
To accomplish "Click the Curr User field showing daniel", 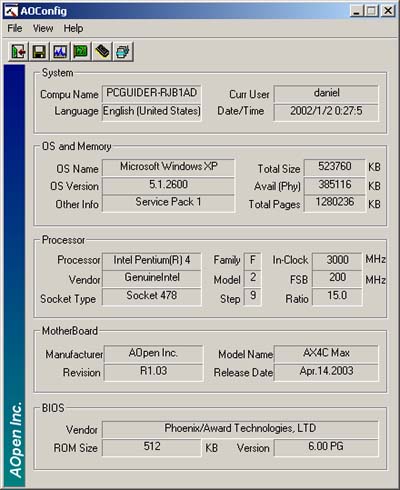I will pyautogui.click(x=326, y=94).
